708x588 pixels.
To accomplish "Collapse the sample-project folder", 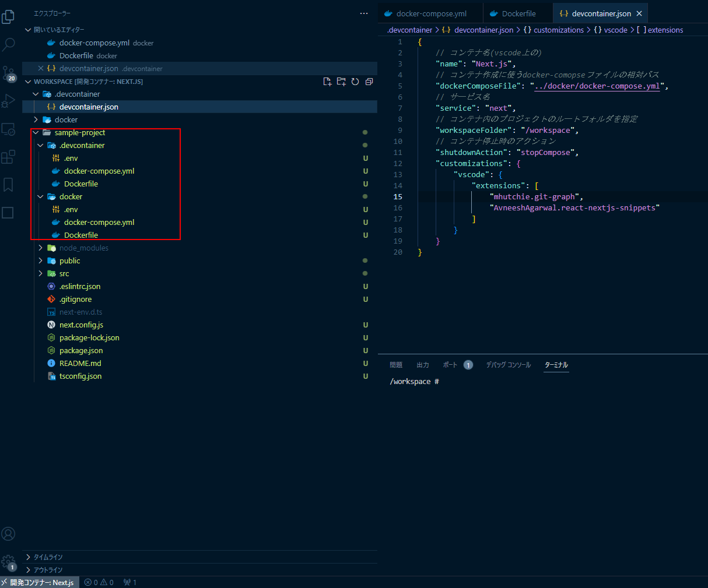I will [x=200, y=132].
